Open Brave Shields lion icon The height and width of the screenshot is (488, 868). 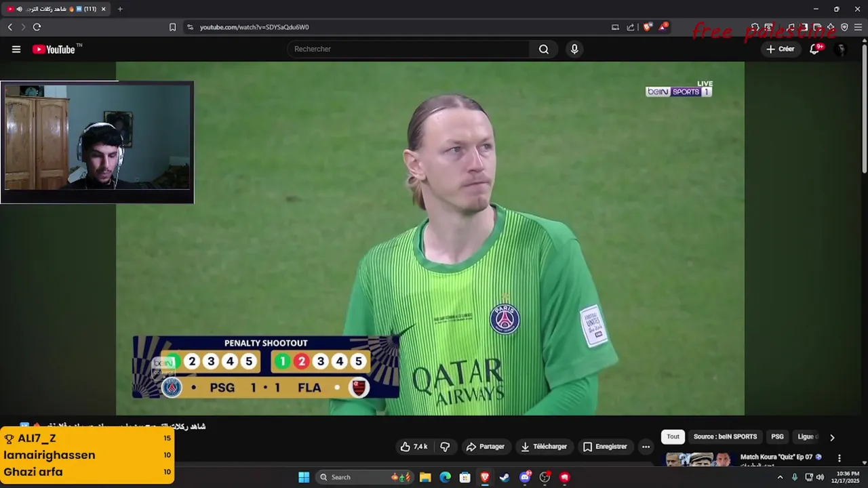tap(648, 27)
